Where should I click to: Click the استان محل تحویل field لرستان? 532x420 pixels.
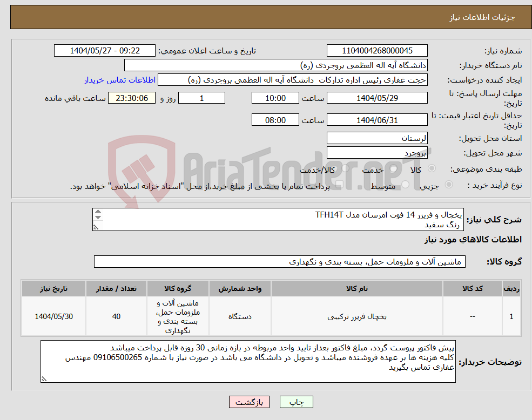pos(377,138)
